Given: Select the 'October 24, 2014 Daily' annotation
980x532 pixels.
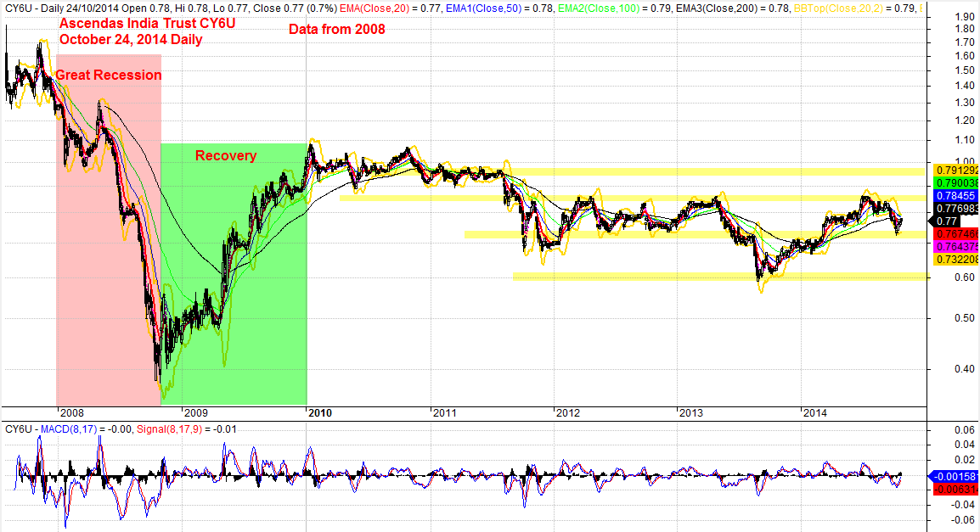Looking at the screenshot, I should pos(131,39).
